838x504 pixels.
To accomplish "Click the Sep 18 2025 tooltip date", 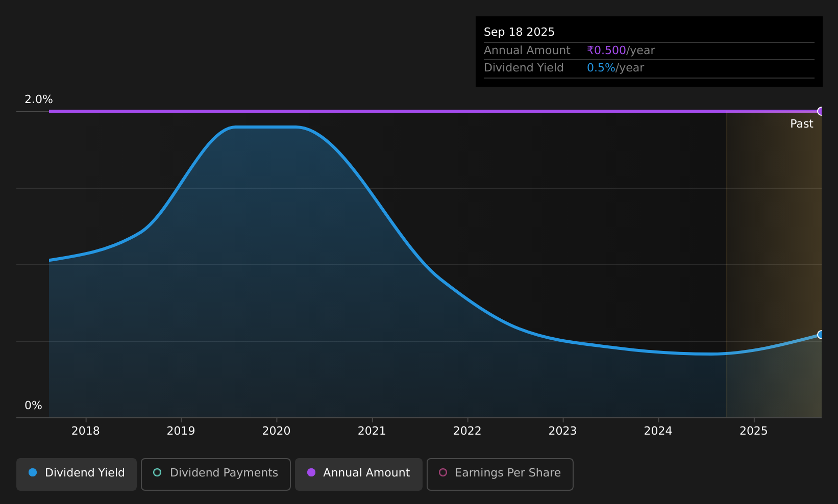I will [519, 32].
